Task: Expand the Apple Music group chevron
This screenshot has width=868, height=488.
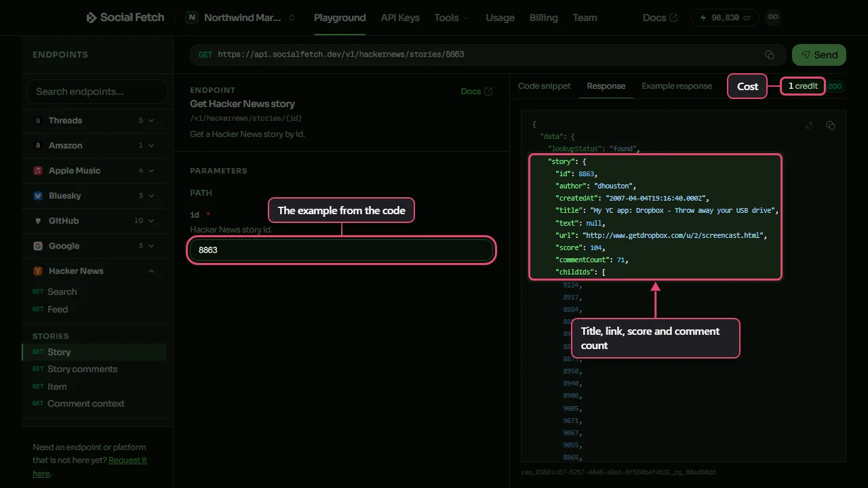Action: pos(151,171)
